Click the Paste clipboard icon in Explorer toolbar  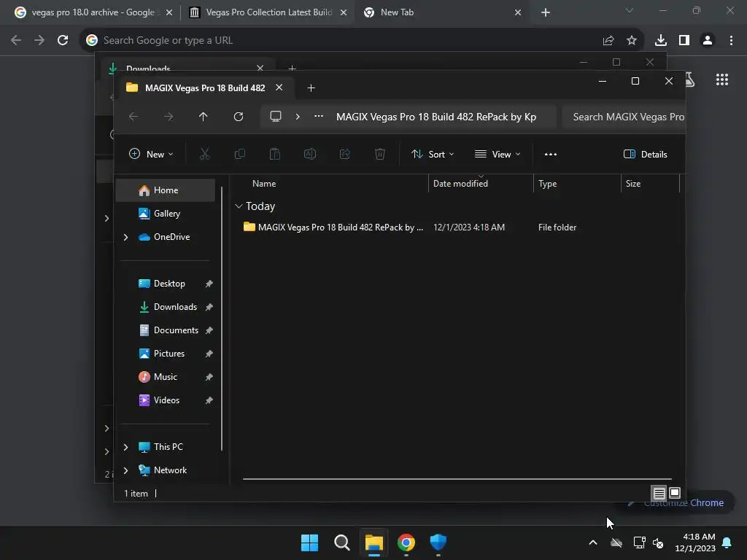pyautogui.click(x=275, y=154)
